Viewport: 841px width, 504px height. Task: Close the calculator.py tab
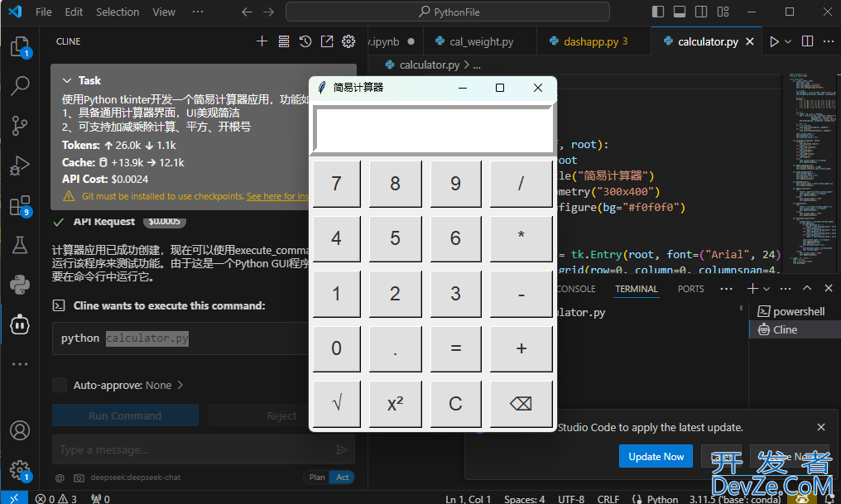(750, 41)
